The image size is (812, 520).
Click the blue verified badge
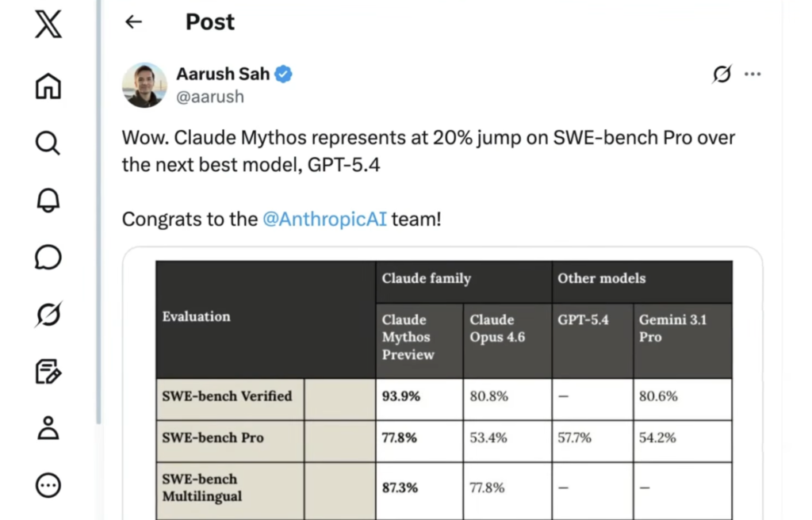point(284,75)
